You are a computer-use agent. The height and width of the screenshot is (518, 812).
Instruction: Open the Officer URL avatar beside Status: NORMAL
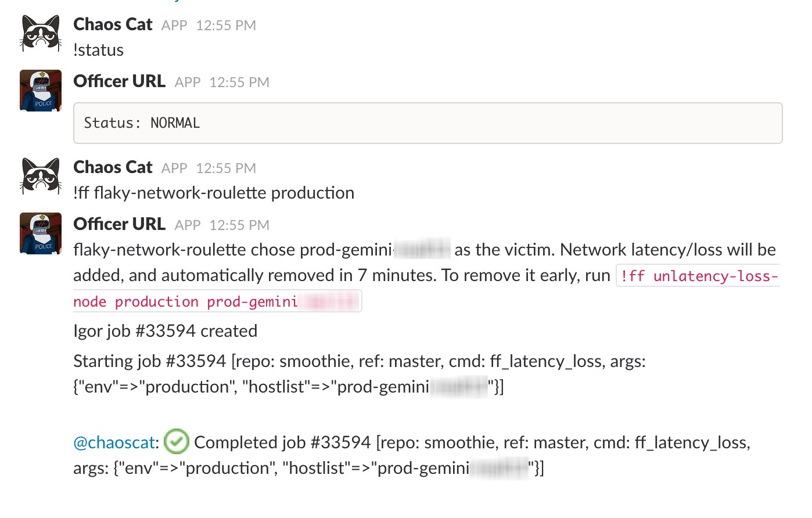pyautogui.click(x=41, y=91)
